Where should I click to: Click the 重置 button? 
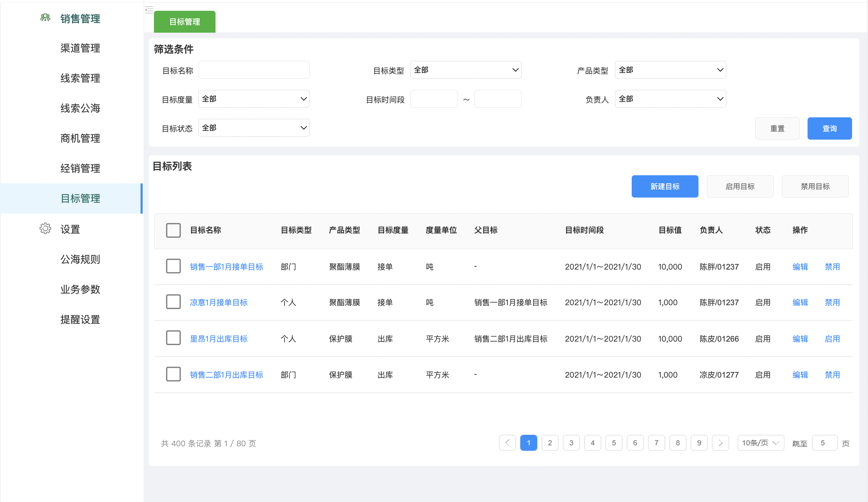(777, 128)
